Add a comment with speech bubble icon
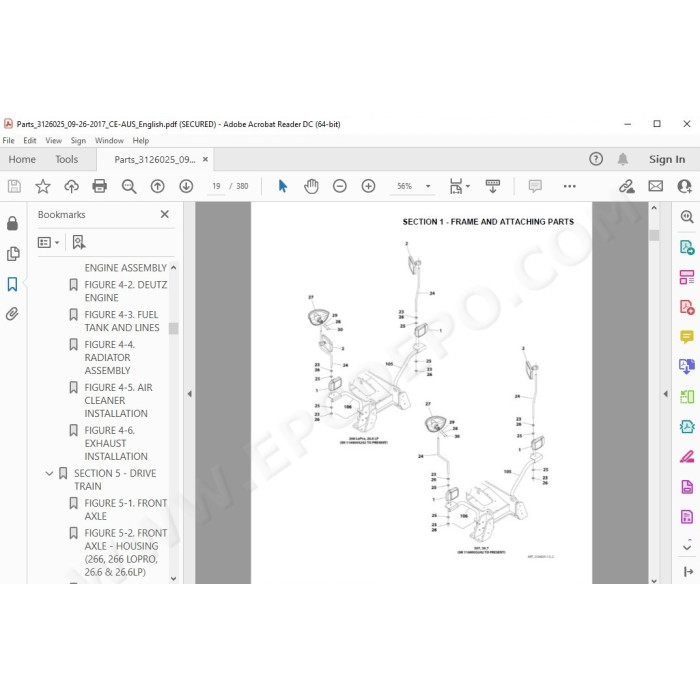Screen dimensions: 700x700 tap(535, 186)
